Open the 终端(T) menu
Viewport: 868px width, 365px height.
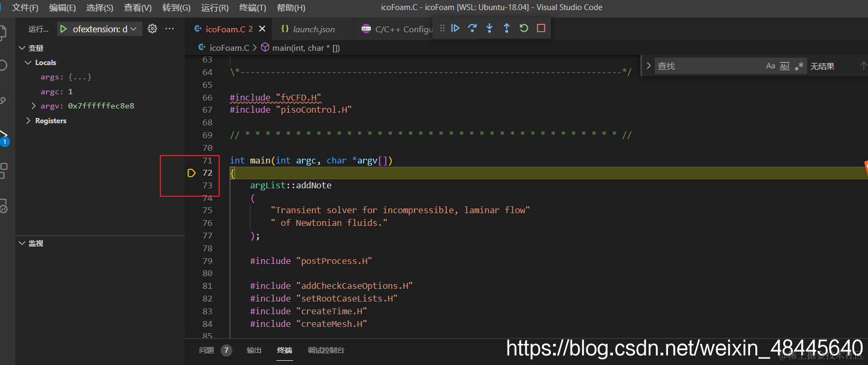tap(253, 7)
